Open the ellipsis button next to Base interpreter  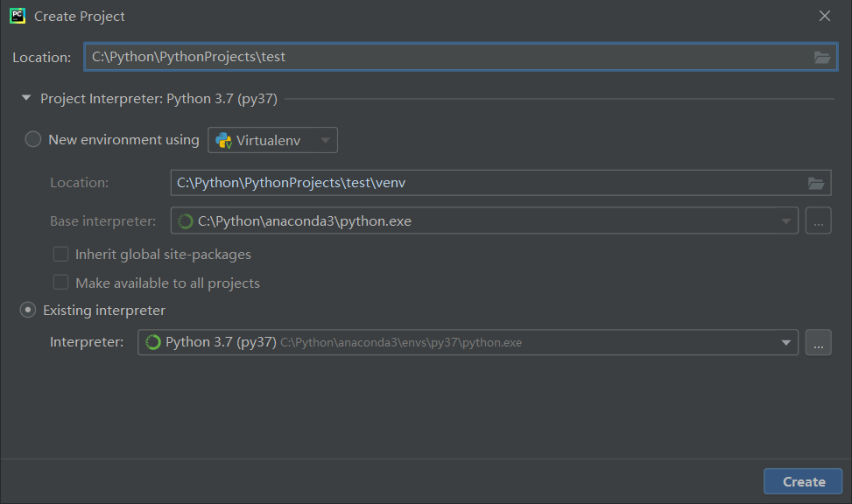pyautogui.click(x=819, y=220)
